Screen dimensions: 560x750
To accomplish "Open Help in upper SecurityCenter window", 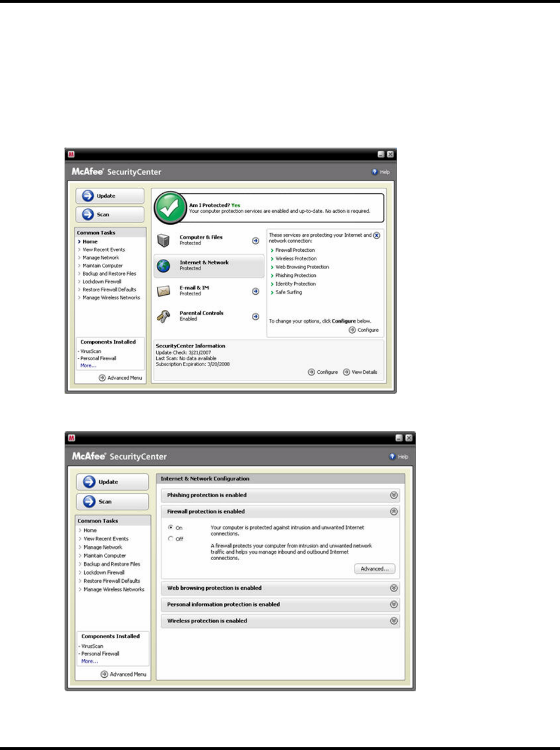I will [x=380, y=172].
